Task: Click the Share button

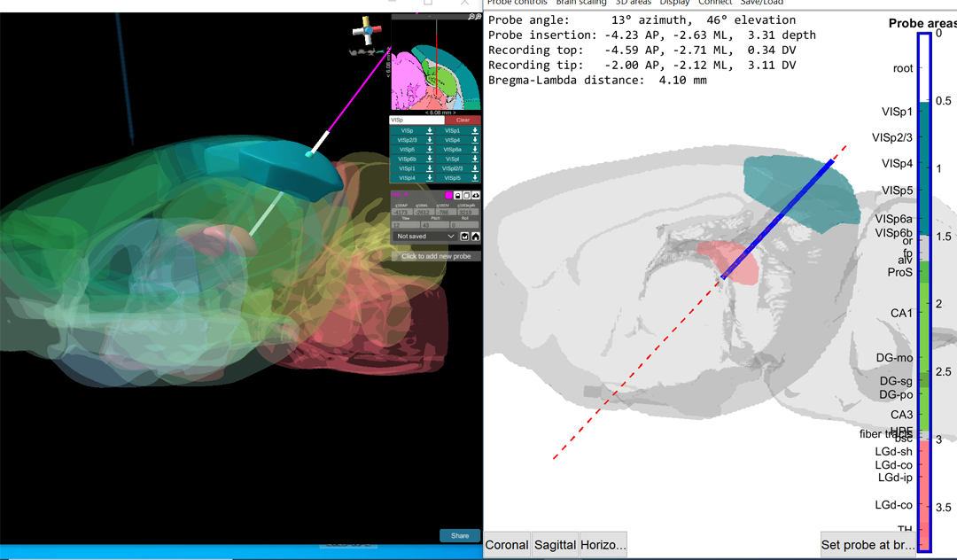Action: (460, 535)
